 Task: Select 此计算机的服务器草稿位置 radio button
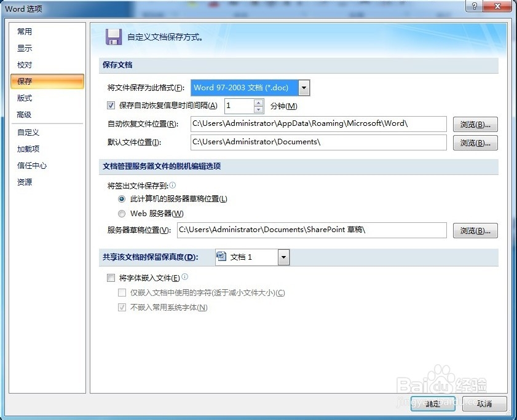122,199
